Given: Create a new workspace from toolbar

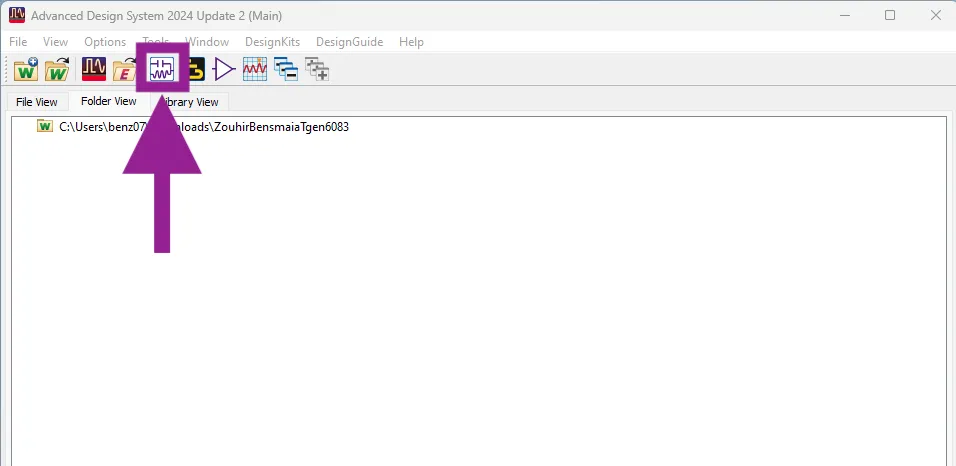Looking at the screenshot, I should pos(26,70).
